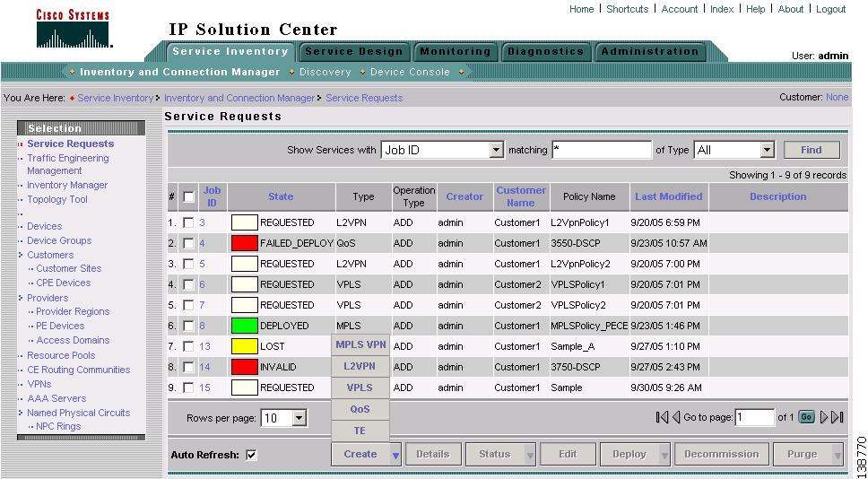
Task: Go to the previous page arrow
Action: [676, 417]
